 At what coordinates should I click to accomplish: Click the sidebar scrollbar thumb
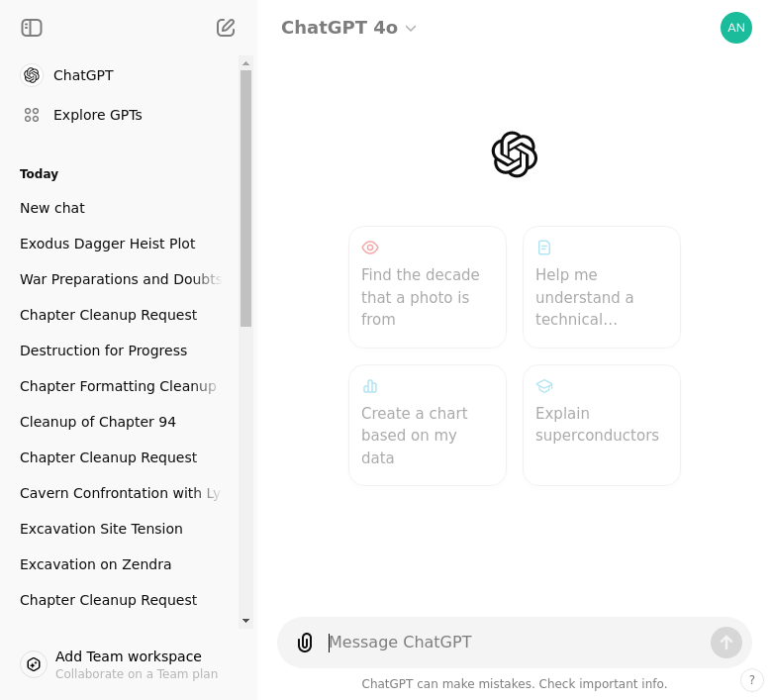click(x=246, y=198)
